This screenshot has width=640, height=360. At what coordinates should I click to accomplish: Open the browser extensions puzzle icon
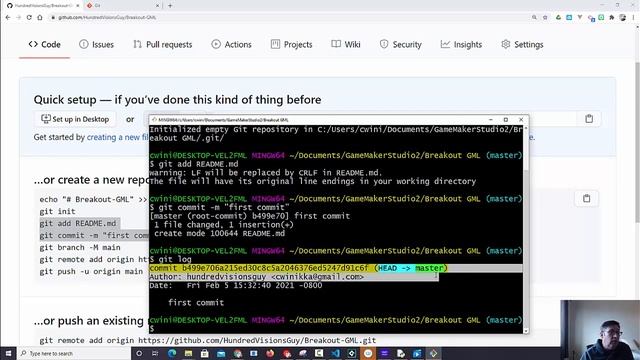pyautogui.click(x=611, y=18)
